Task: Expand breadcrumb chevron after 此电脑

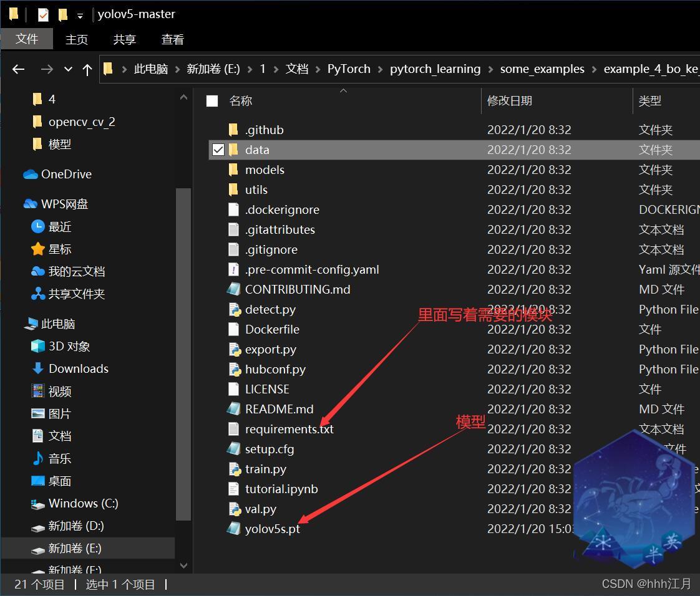Action: 177,69
